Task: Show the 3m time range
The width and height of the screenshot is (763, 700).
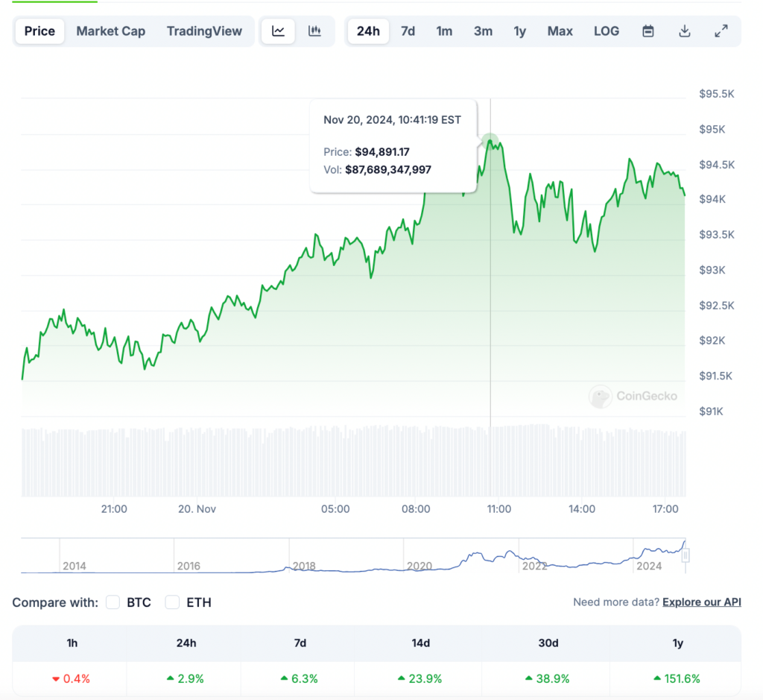Action: (483, 31)
